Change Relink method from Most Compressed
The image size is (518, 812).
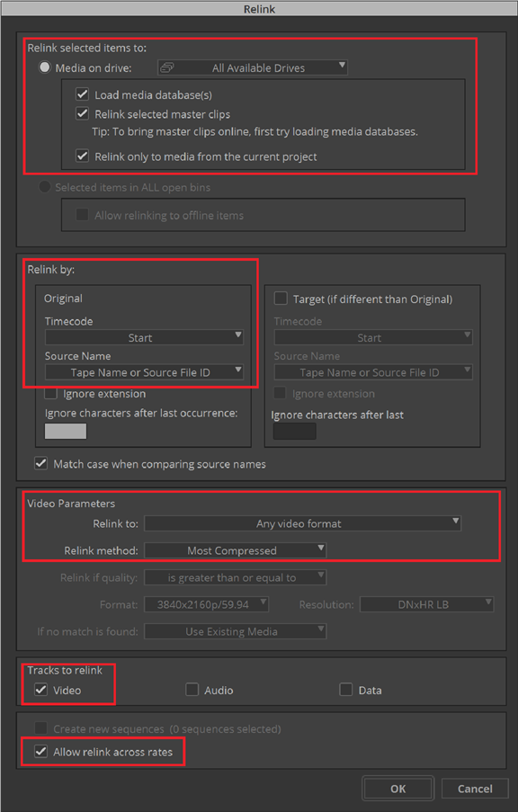tap(236, 550)
